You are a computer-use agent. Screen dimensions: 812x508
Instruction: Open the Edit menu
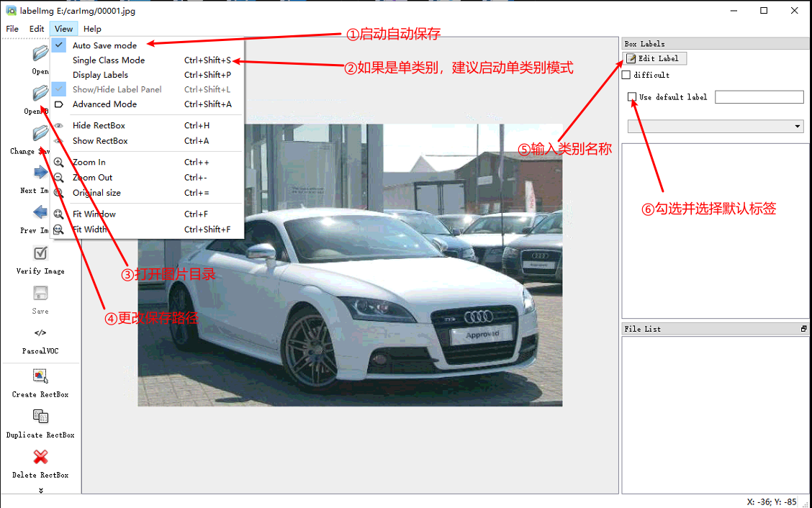coord(36,29)
